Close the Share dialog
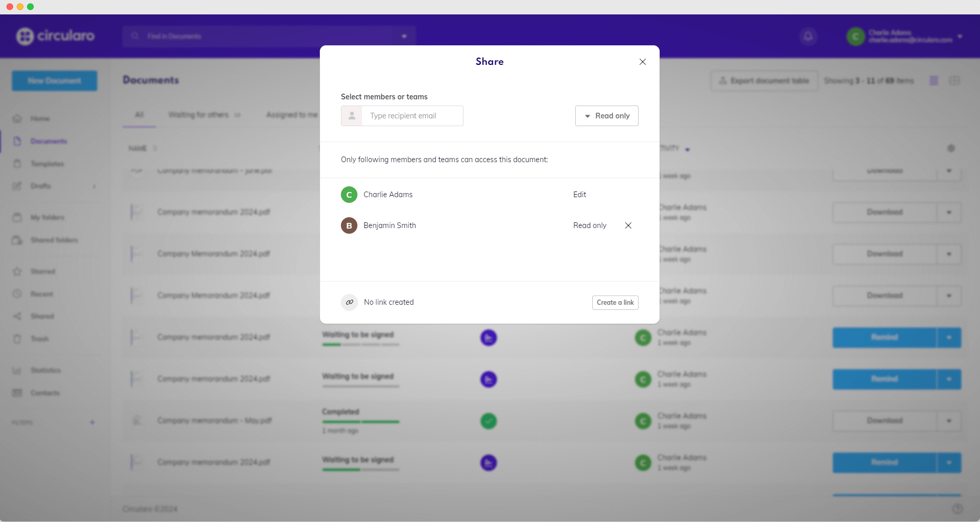 click(x=642, y=62)
